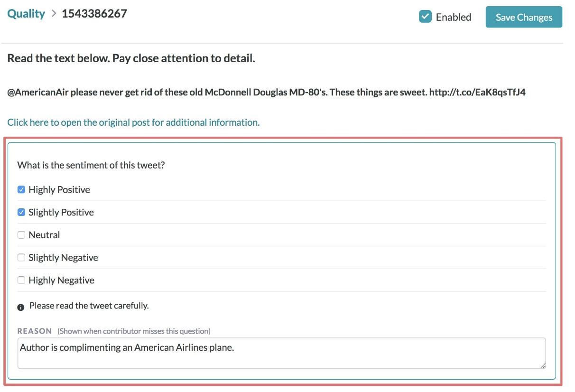Click the Save Changes button
The image size is (575, 392).
tap(524, 17)
